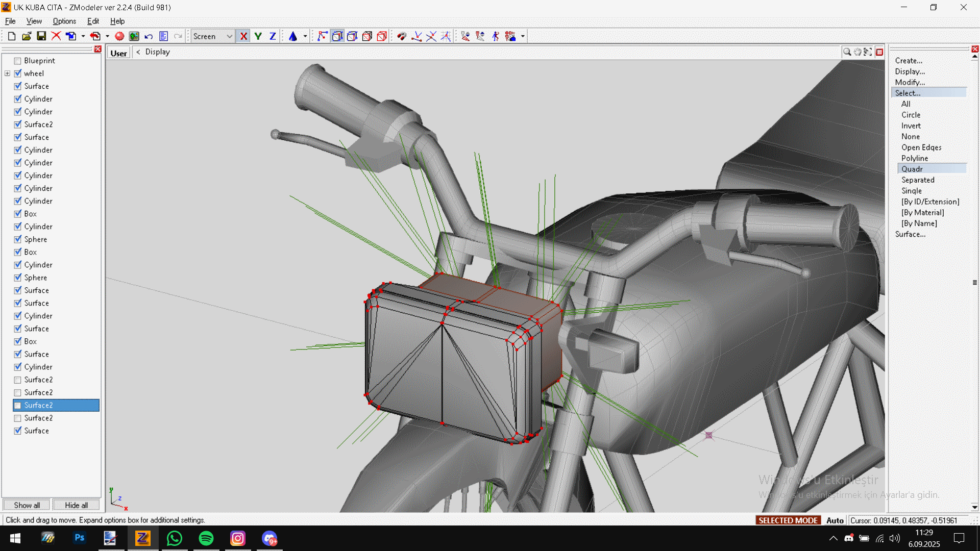Expand the Create... command group
The height and width of the screenshot is (551, 980).
(909, 61)
